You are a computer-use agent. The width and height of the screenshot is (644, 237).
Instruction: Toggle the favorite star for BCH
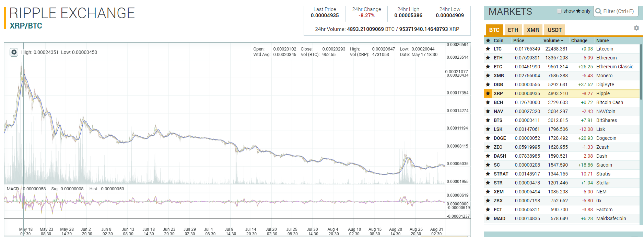tap(488, 102)
